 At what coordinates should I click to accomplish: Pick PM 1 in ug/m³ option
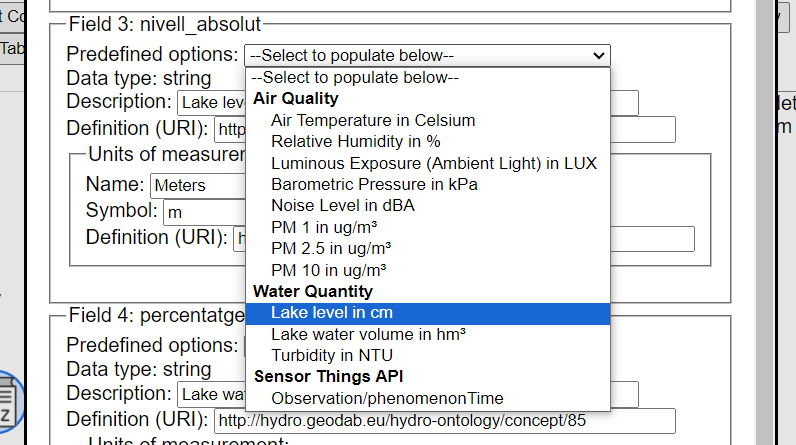[427, 227]
